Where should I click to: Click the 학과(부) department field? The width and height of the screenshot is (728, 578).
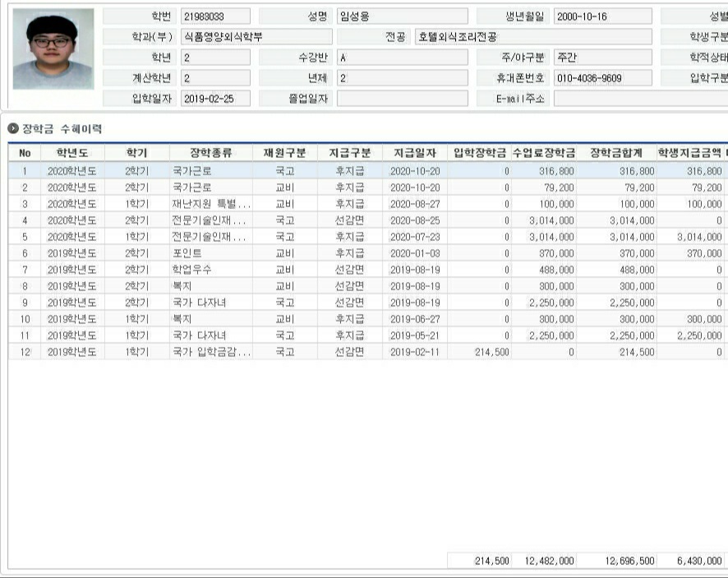pyautogui.click(x=256, y=37)
